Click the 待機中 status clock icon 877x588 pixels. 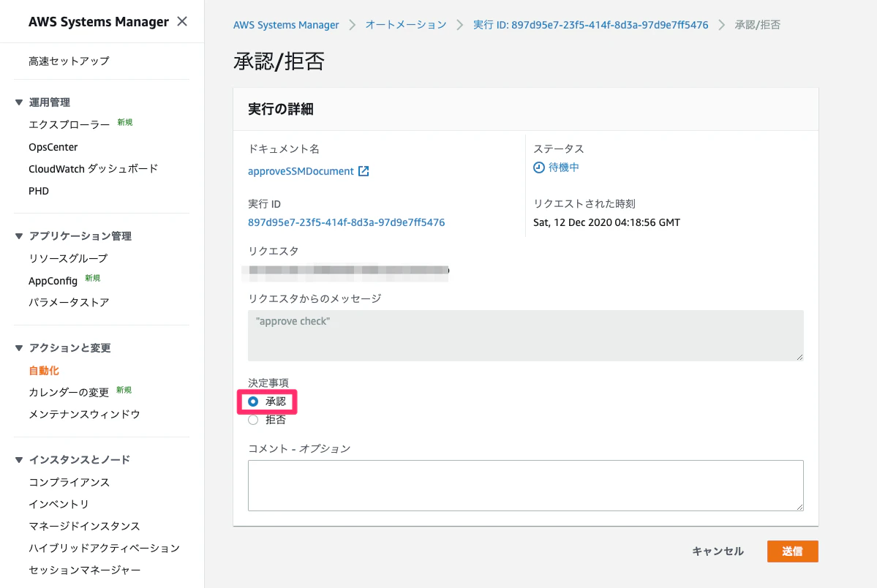(538, 167)
